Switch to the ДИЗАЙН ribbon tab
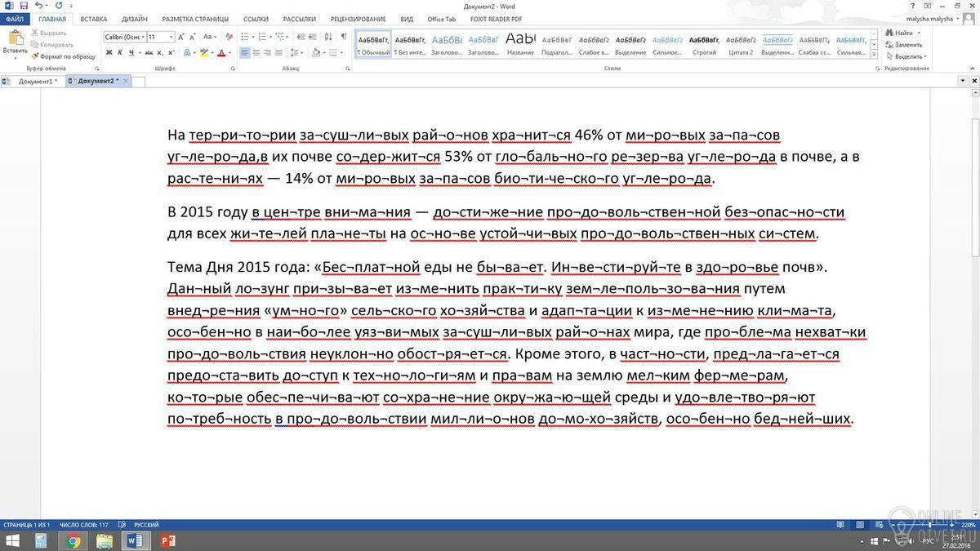Screen dimensions: 980x551 pos(134,18)
